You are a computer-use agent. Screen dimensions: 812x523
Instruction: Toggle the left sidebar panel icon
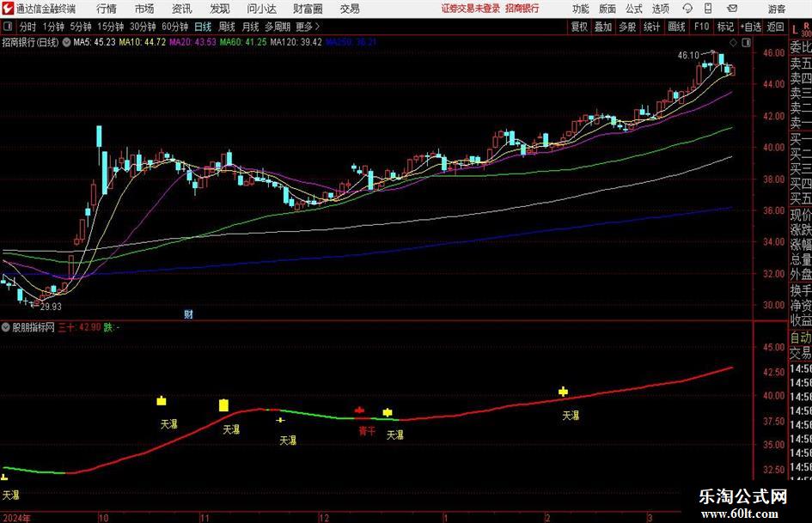[7, 27]
